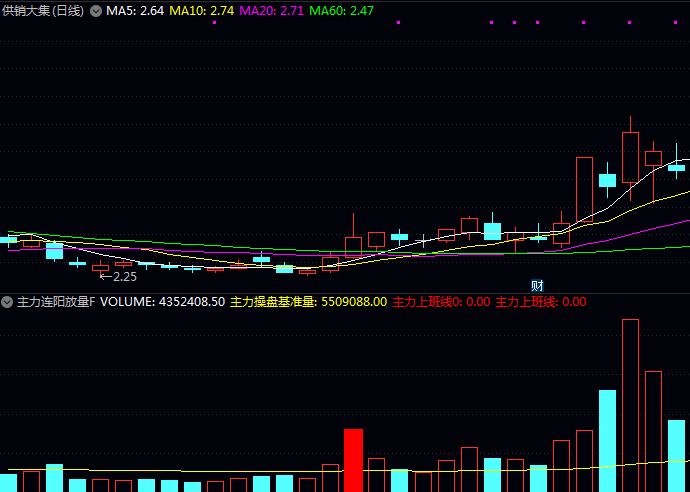
Task: Select the yellow MA10 indicator label
Action: (x=202, y=10)
